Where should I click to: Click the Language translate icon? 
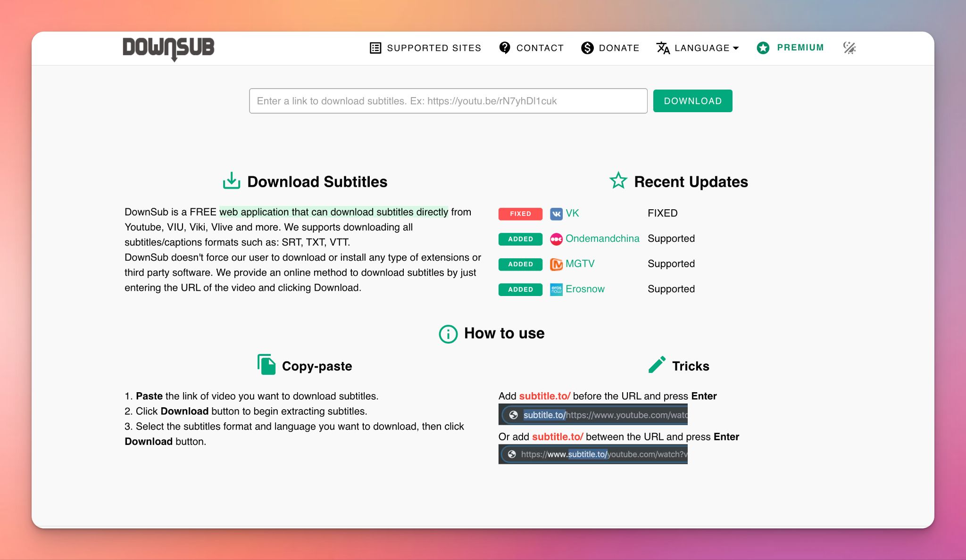click(663, 48)
